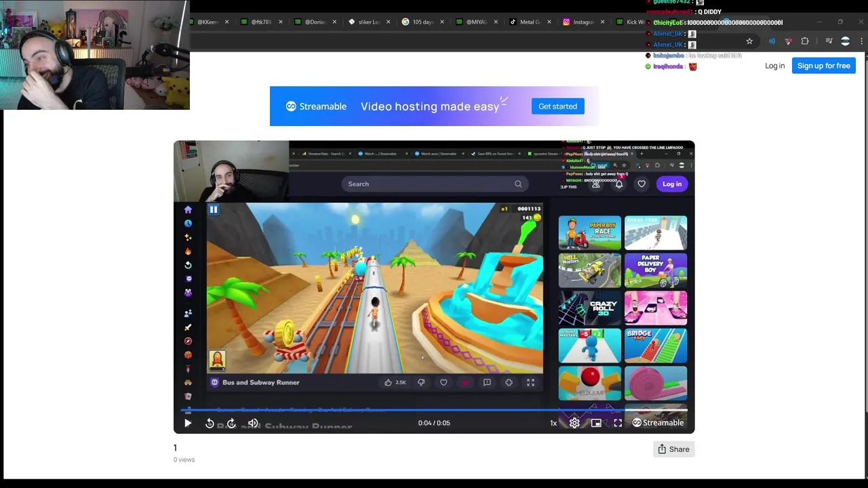Screen dimensions: 868x488
Task: Click the 0 views text
Action: [x=184, y=460]
